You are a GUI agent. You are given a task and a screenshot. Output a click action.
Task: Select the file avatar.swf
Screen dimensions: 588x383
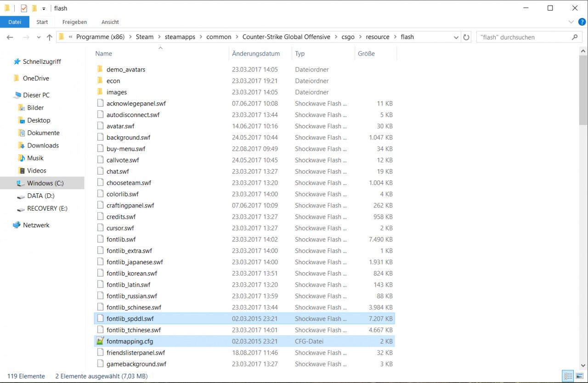[120, 126]
